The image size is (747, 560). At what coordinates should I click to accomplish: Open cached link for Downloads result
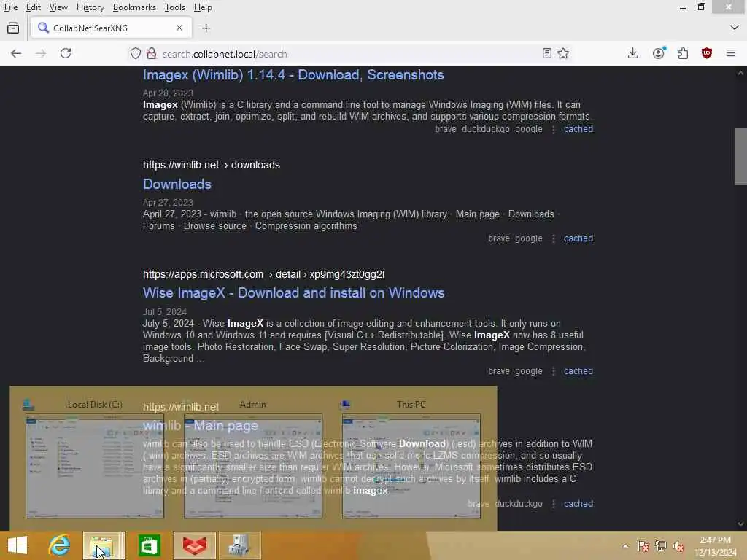578,238
